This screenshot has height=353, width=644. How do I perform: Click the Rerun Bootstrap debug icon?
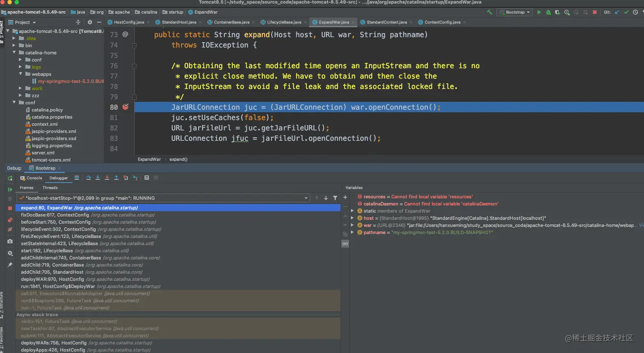click(x=10, y=178)
